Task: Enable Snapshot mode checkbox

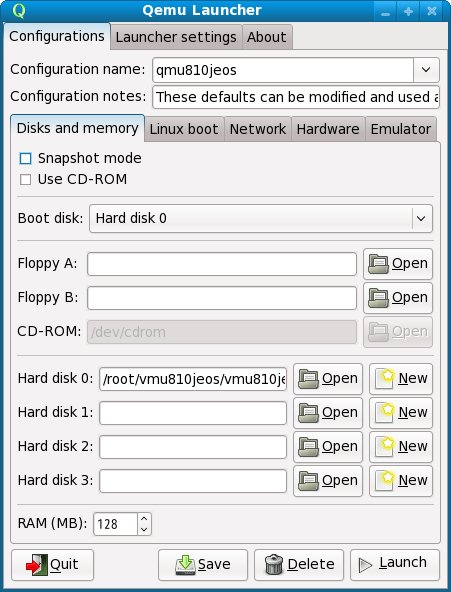Action: [x=25, y=159]
